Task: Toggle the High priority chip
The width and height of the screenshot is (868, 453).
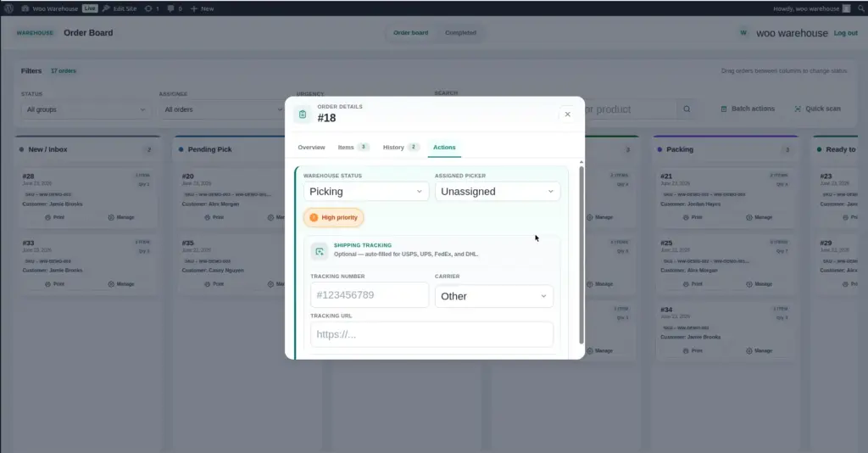Action: point(334,218)
